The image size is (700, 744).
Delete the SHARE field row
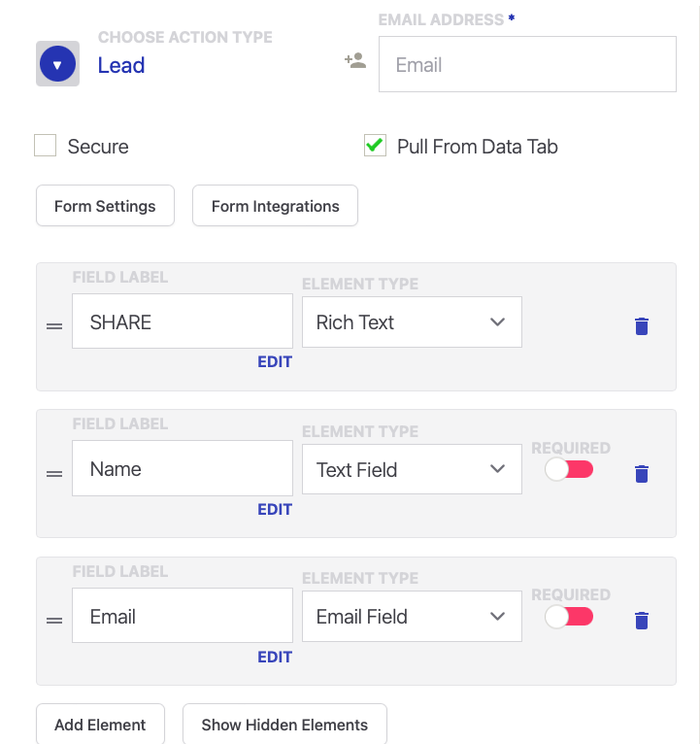click(x=641, y=326)
